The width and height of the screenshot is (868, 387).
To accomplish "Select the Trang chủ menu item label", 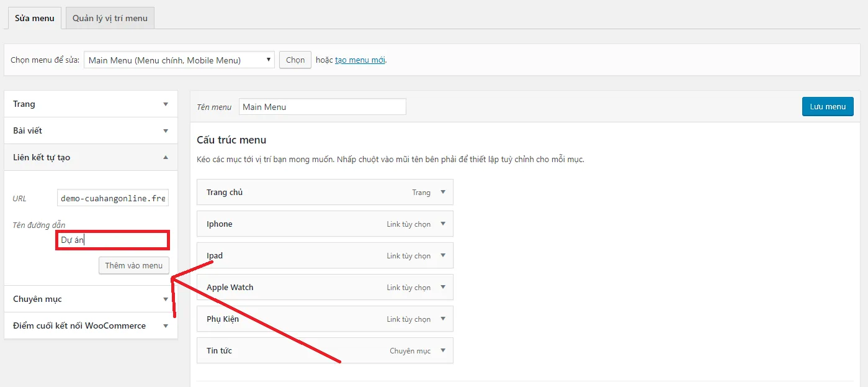I will (225, 193).
